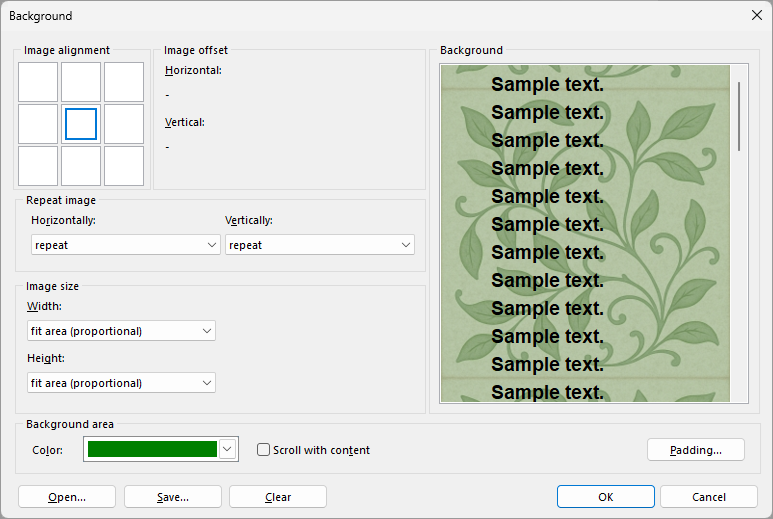The image size is (773, 519).
Task: Select middle-left image alignment cell
Action: click(38, 124)
